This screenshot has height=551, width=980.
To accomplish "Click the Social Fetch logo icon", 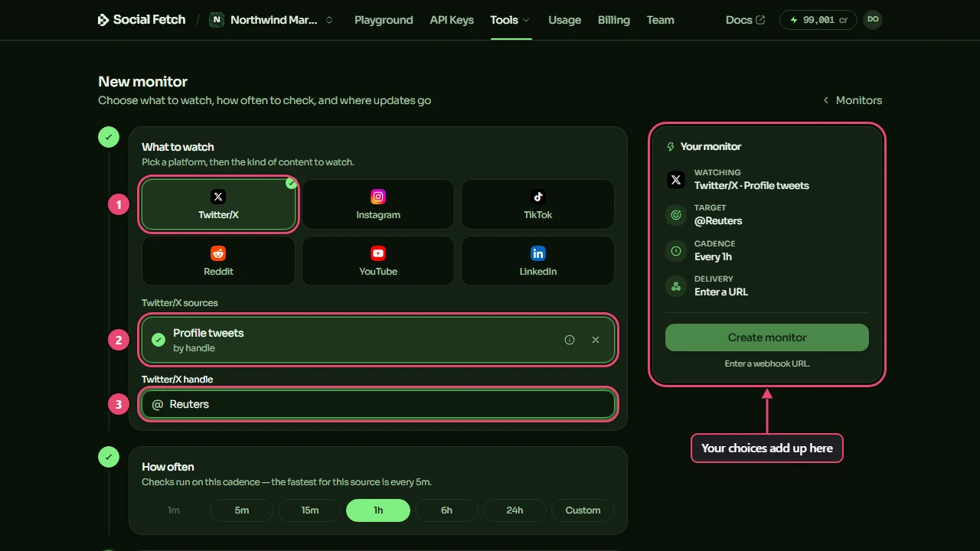I will coord(103,20).
